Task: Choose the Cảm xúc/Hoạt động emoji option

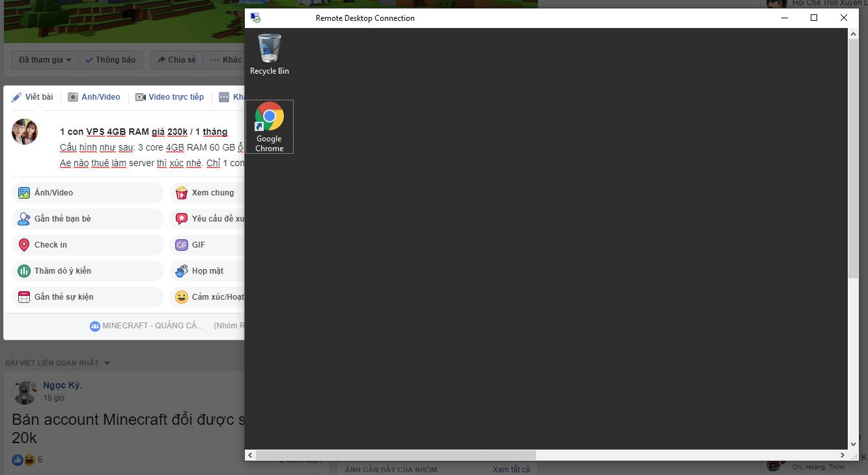Action: 207,297
